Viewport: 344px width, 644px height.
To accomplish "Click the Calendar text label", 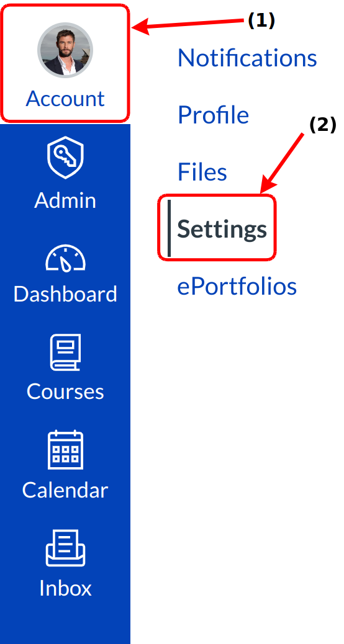I will point(65,490).
